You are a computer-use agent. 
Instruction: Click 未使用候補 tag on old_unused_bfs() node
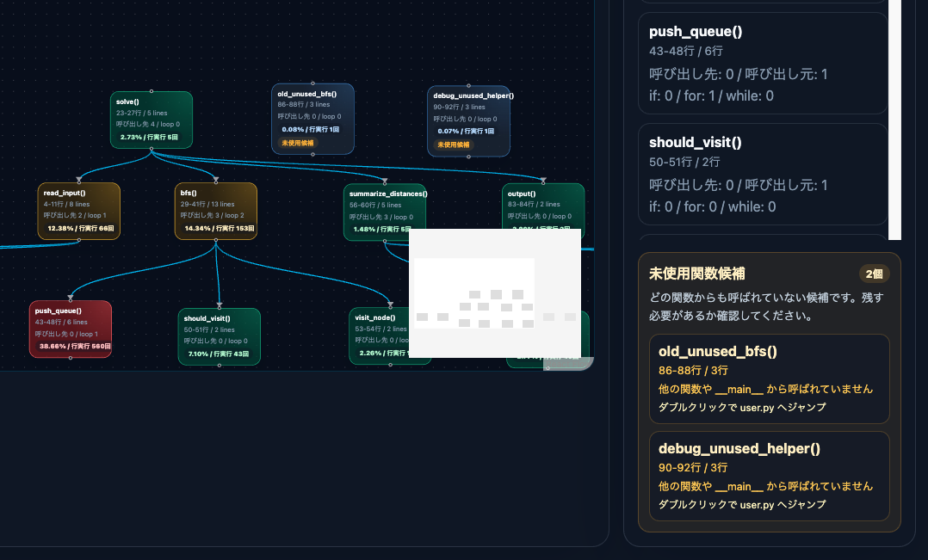[x=298, y=143]
